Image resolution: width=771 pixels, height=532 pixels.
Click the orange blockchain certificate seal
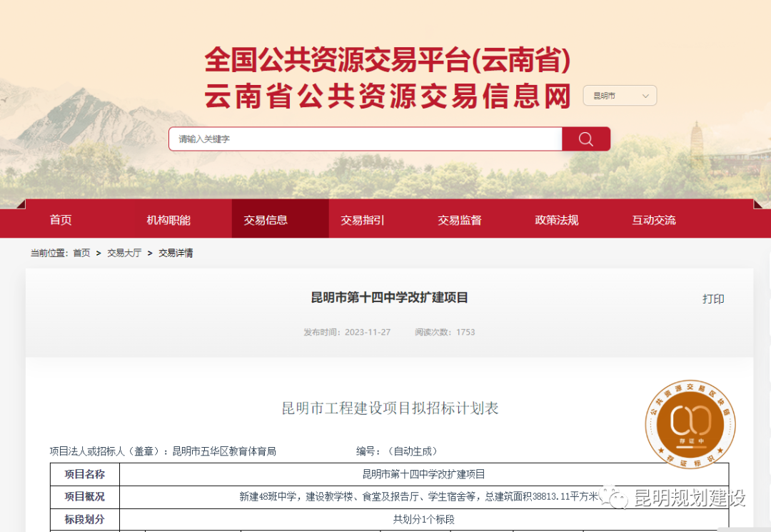[690, 424]
